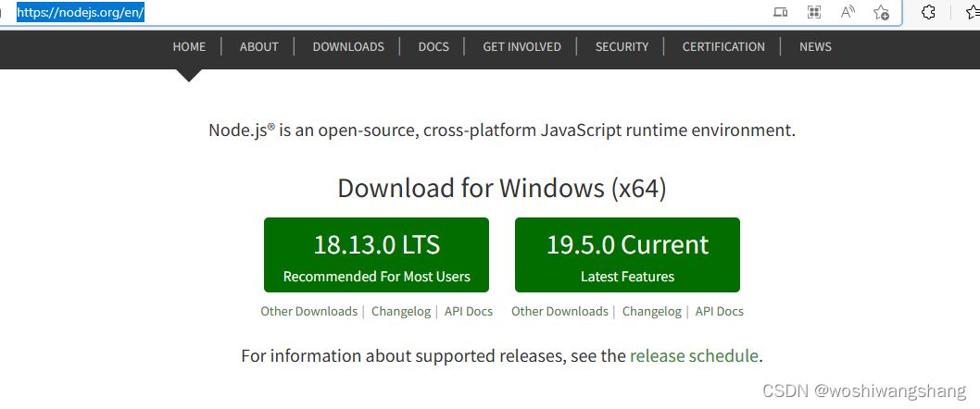980x409 pixels.
Task: Open the ABOUT nav item
Action: 258,47
